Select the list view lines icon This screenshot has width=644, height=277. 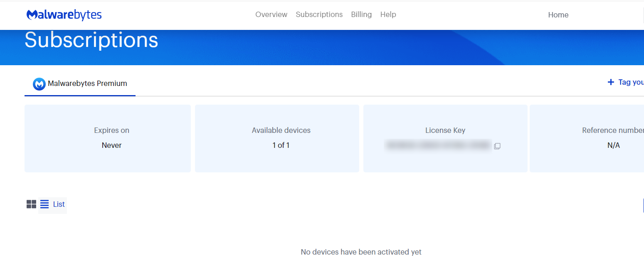[44, 204]
